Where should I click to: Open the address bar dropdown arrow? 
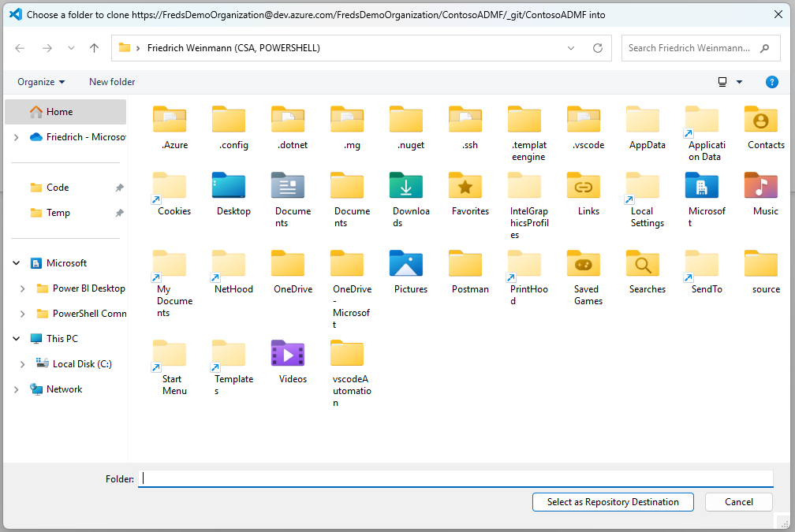click(570, 47)
